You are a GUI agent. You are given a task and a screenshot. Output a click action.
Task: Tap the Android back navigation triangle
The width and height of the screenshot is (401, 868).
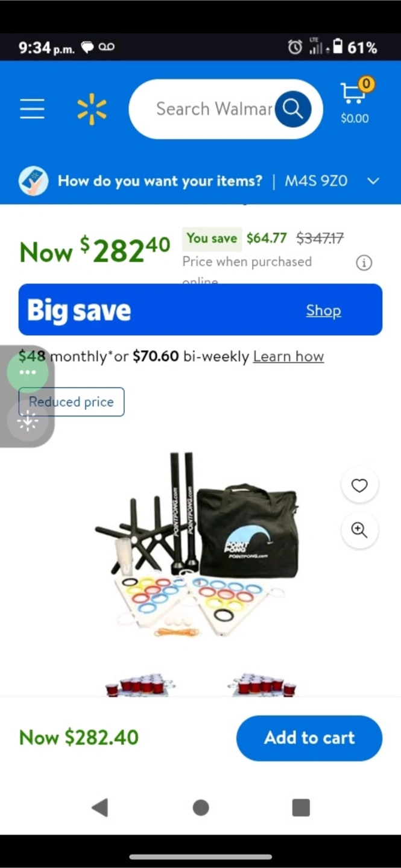click(100, 807)
